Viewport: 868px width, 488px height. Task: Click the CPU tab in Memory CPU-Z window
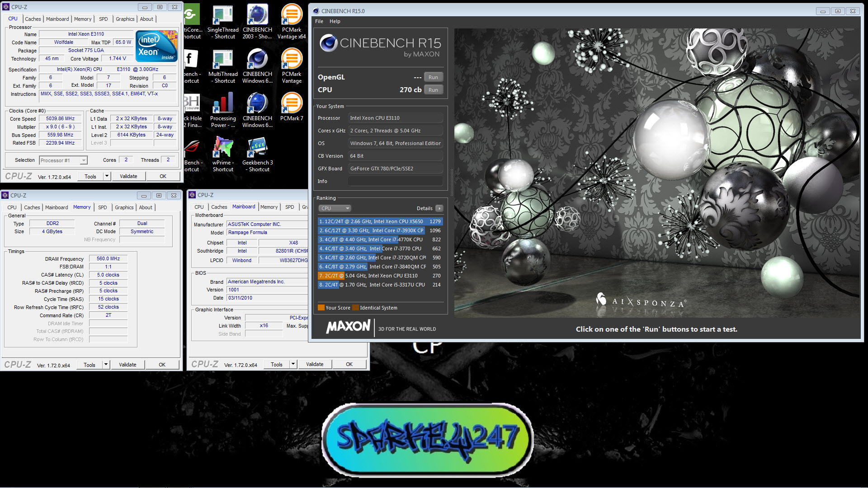coord(12,207)
